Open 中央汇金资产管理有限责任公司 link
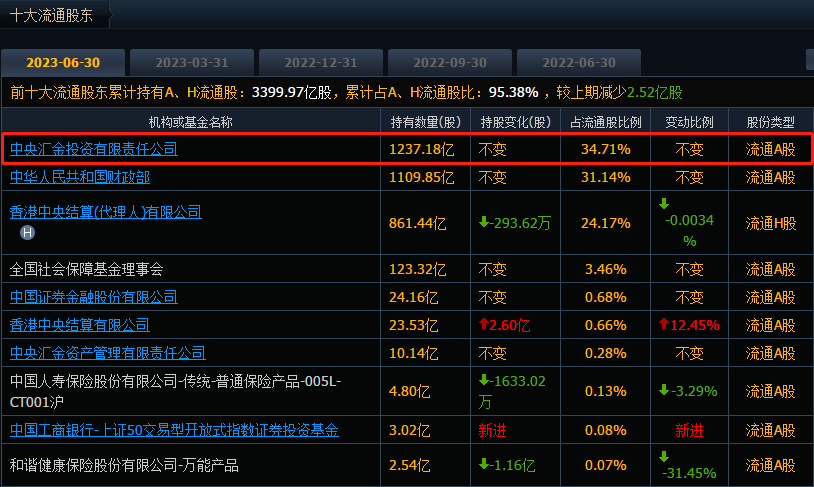Screen dimensions: 814x487 coord(107,353)
